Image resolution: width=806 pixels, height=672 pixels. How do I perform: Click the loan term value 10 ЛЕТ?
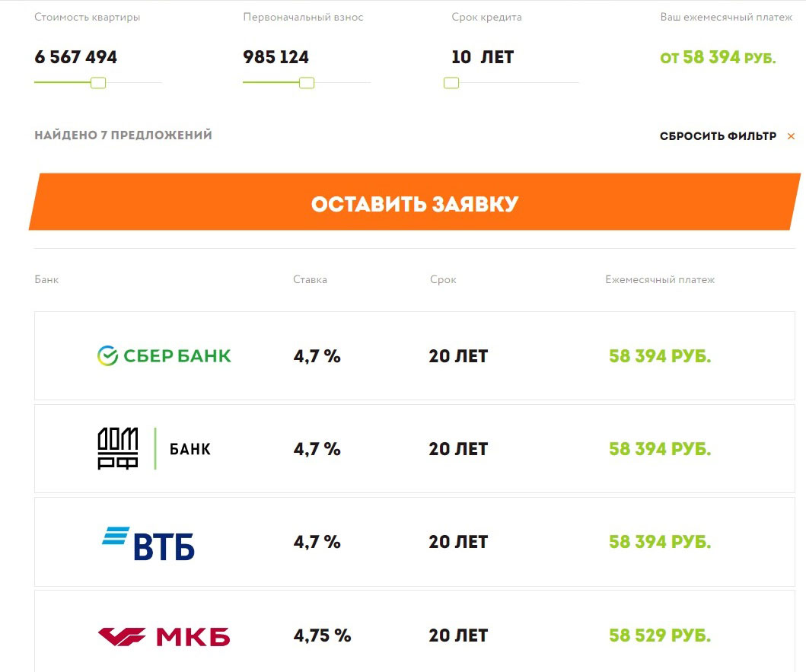483,57
